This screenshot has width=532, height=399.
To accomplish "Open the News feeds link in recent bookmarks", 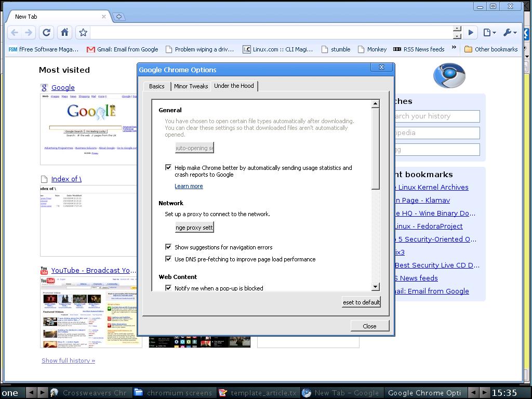I will click(416, 278).
